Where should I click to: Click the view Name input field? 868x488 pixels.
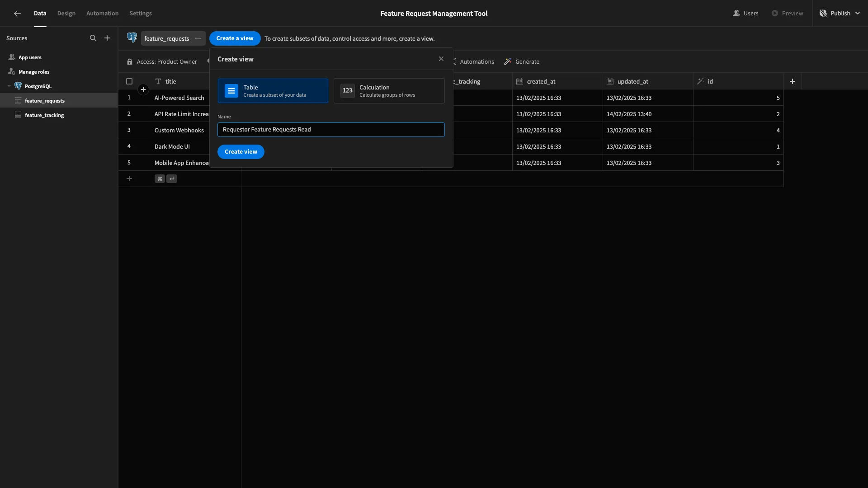pyautogui.click(x=331, y=130)
